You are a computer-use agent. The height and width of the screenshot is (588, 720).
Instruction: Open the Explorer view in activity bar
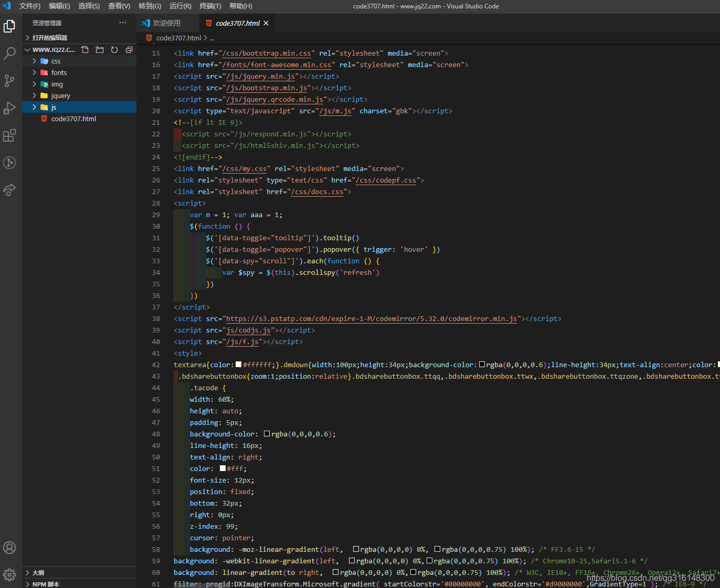(x=9, y=26)
